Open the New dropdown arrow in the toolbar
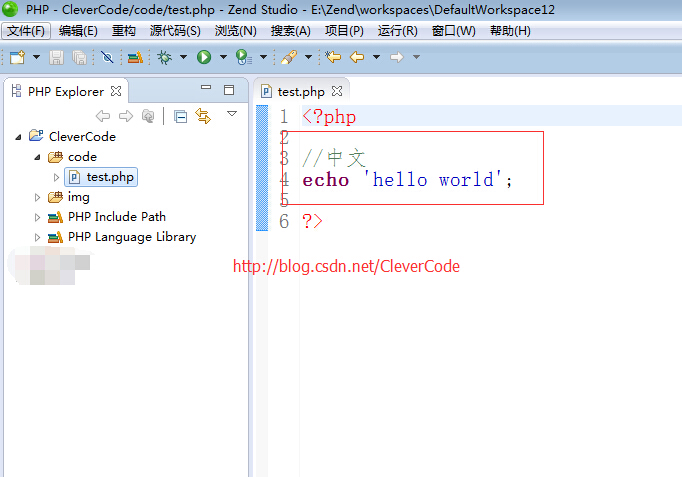Image resolution: width=682 pixels, height=477 pixels. (x=37, y=57)
